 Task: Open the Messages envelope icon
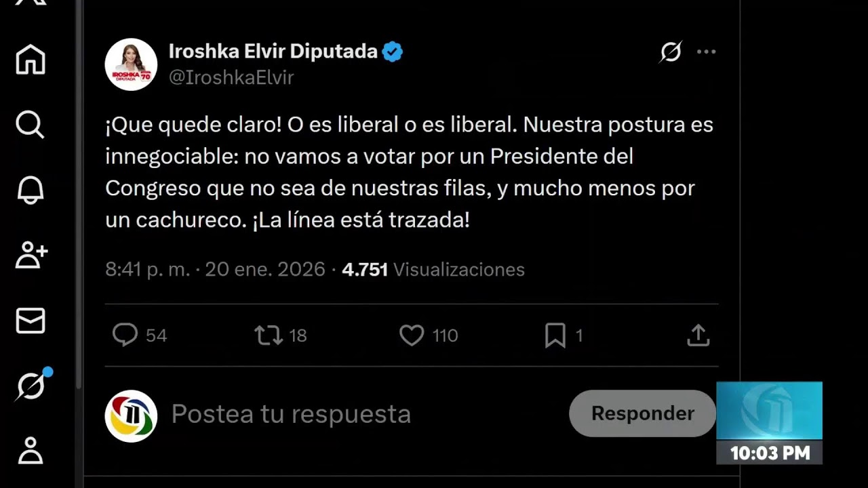coord(31,321)
